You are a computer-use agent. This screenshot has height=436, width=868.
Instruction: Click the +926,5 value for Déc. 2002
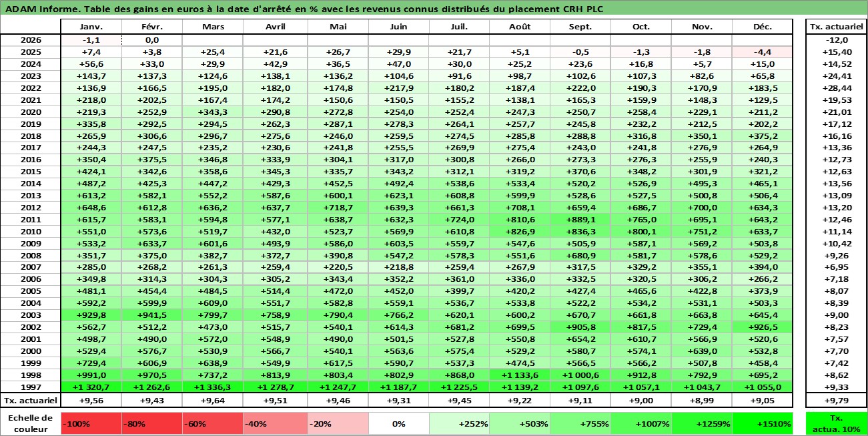(x=763, y=327)
